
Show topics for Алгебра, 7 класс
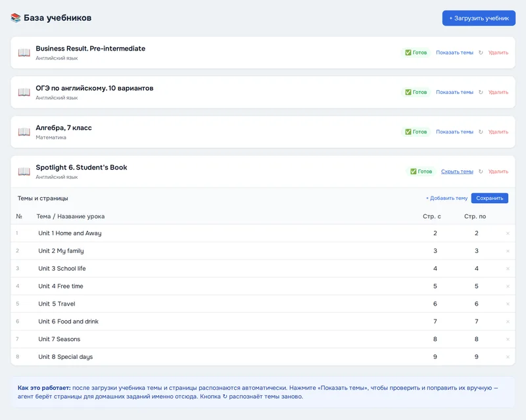454,132
